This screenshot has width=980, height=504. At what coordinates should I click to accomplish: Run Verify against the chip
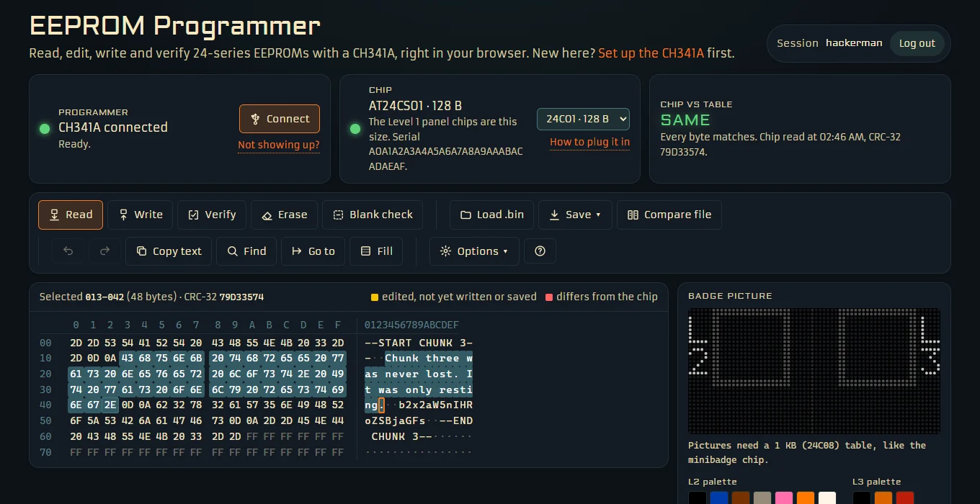[212, 215]
